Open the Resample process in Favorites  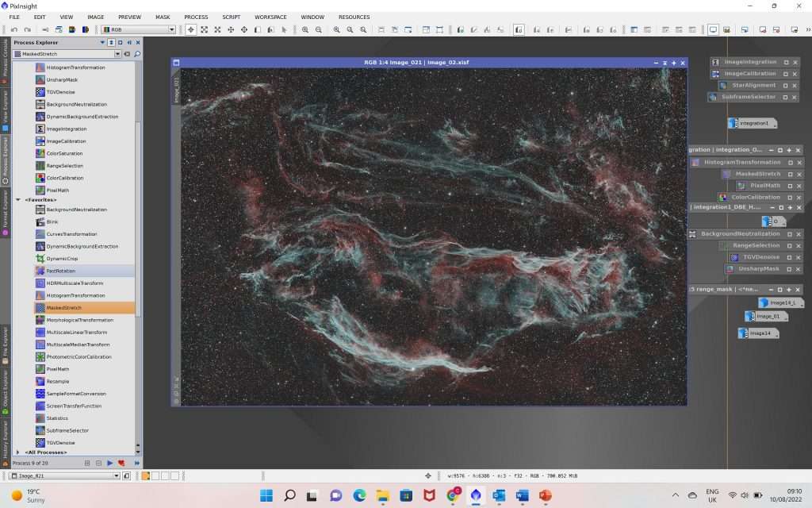click(57, 382)
